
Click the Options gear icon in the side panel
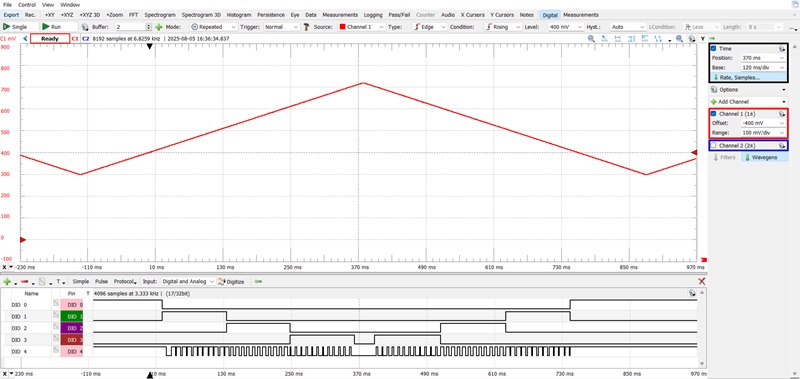click(713, 89)
